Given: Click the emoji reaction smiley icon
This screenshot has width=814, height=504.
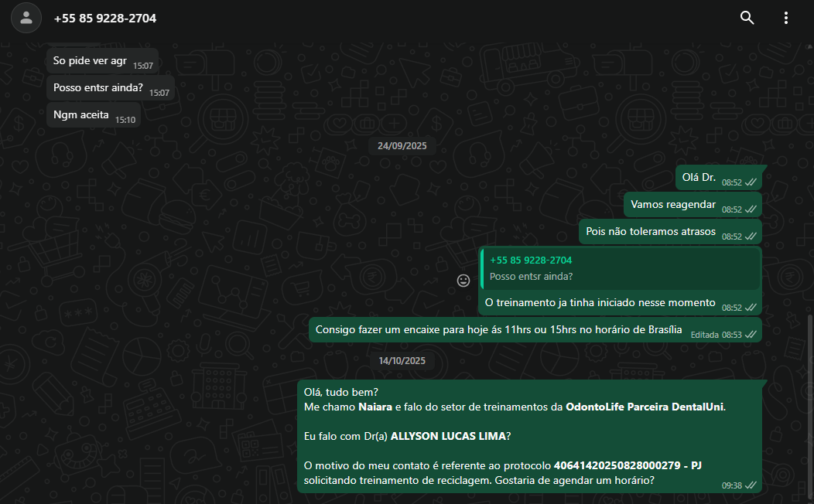Looking at the screenshot, I should [463, 281].
